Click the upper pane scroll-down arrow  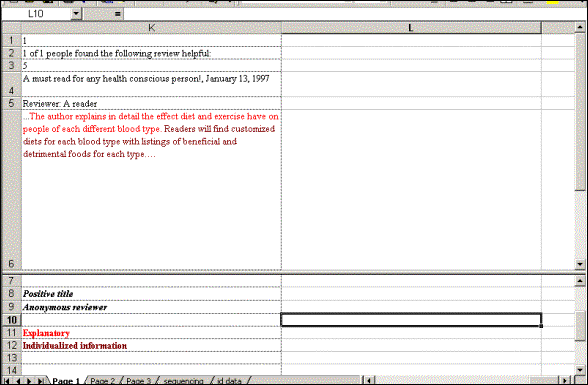[580, 264]
